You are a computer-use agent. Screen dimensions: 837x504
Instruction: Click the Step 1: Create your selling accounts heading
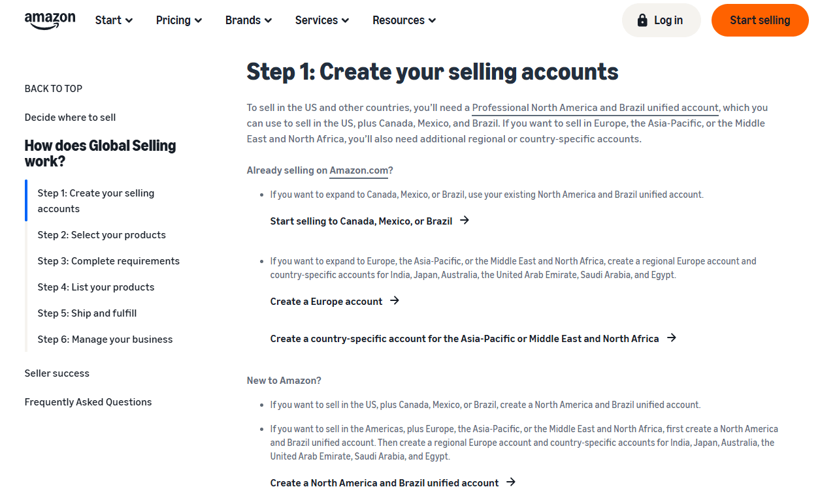click(x=433, y=72)
